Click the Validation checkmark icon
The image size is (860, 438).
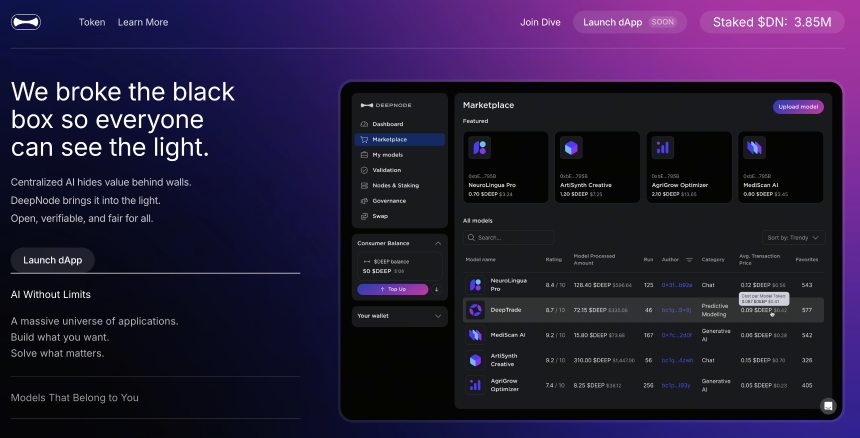pyautogui.click(x=364, y=170)
